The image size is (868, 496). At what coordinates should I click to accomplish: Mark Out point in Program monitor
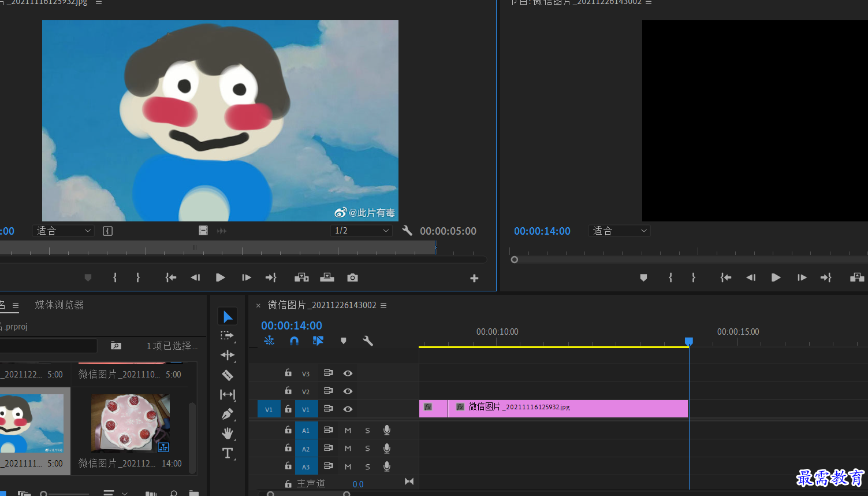tap(694, 278)
